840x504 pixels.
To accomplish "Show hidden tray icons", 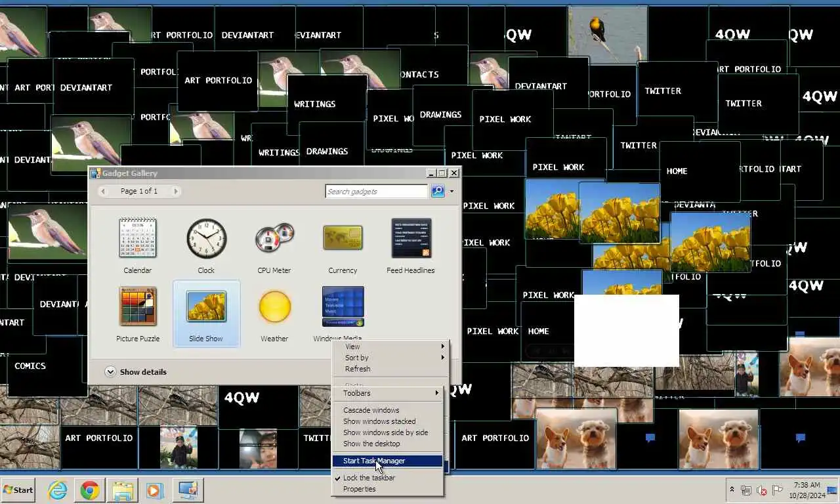I will point(732,490).
